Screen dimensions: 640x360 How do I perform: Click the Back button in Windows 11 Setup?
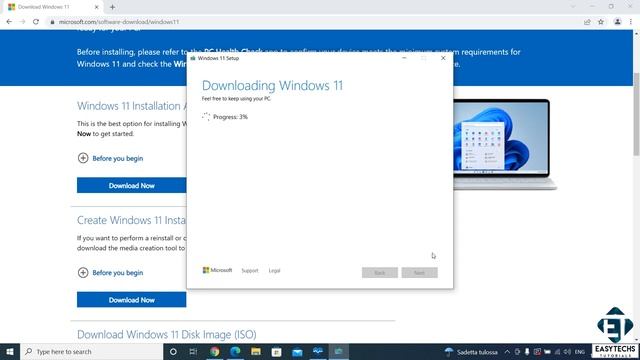(380, 273)
